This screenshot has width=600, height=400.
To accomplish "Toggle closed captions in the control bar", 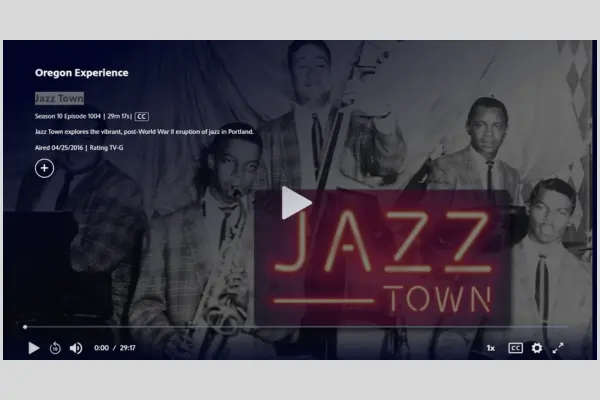I will [515, 348].
